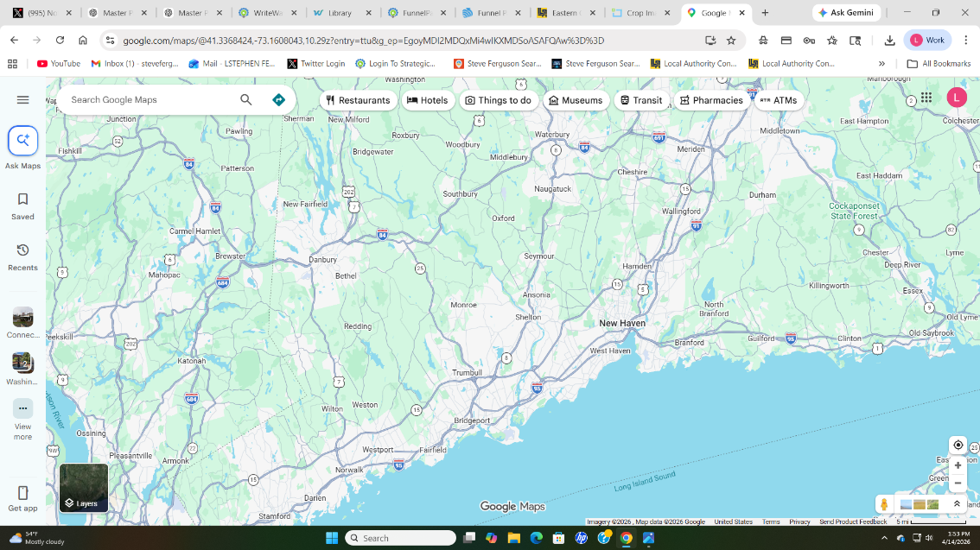Expand the imagery strip with double chevron
Screen dimensions: 980x550
(957, 504)
